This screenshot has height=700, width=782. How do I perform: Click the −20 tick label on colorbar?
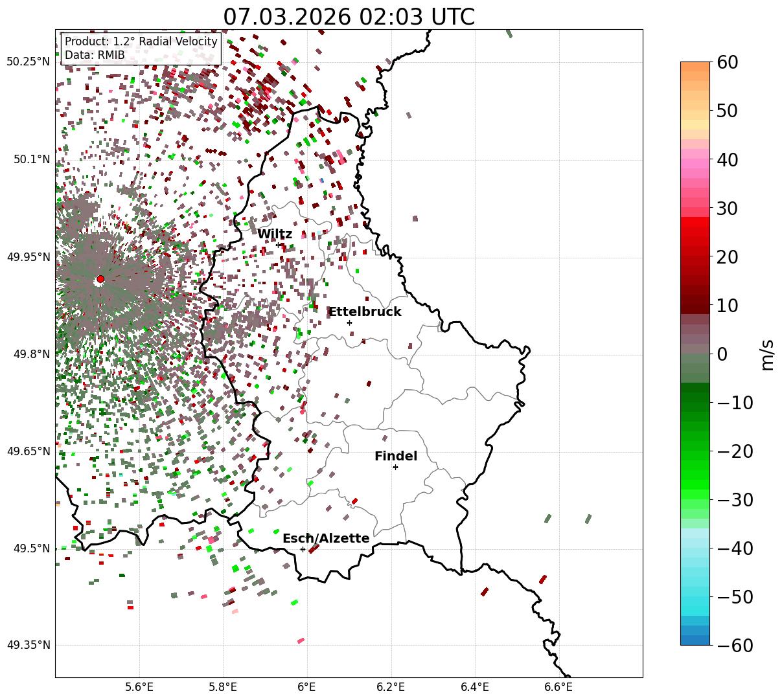coord(735,451)
